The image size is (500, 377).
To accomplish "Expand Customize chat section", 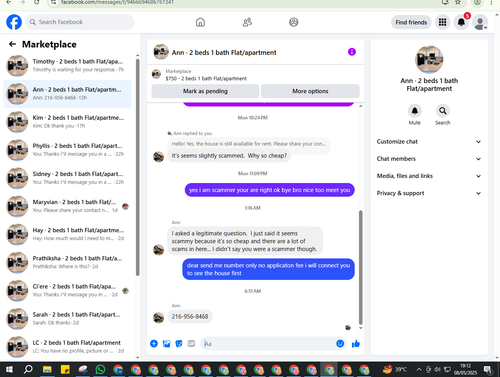I will (429, 142).
